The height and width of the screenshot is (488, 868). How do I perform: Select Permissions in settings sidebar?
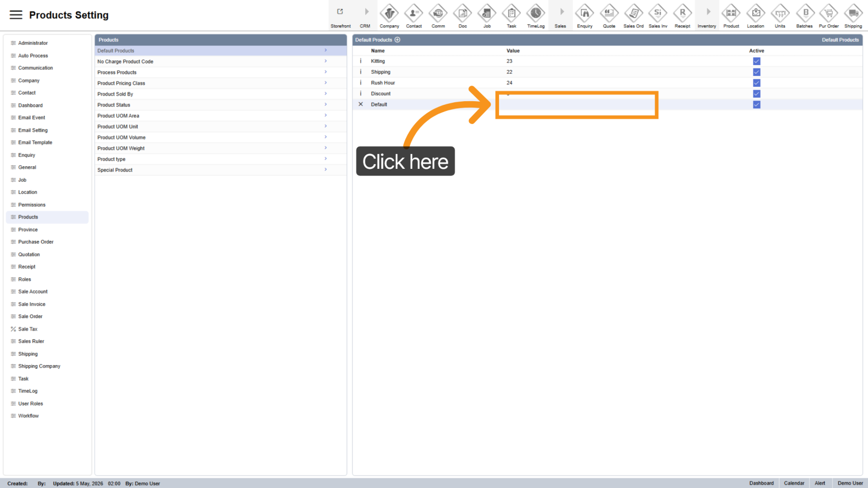[47, 204]
